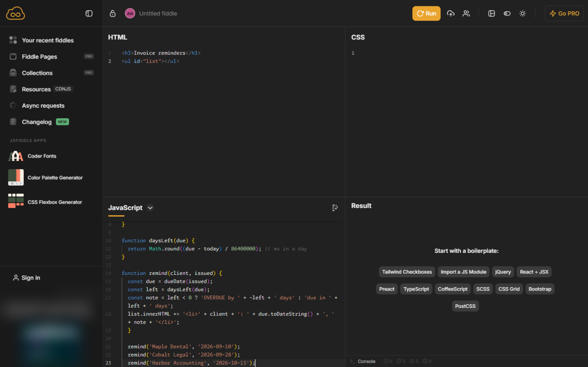Image resolution: width=588 pixels, height=367 pixels.
Task: Click the JSFiddle cloud logo
Action: [16, 14]
